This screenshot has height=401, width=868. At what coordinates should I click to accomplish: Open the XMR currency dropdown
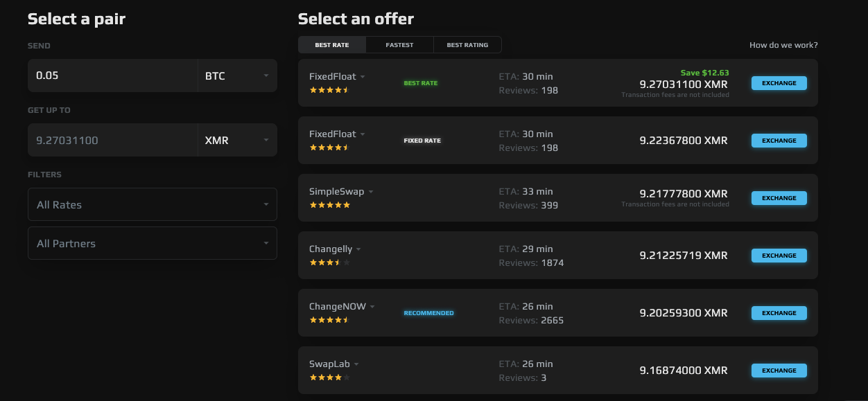(237, 140)
